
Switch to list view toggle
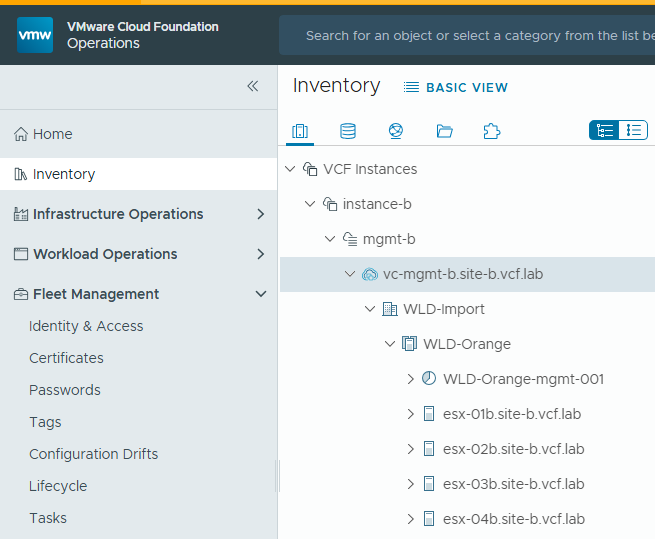(x=633, y=130)
